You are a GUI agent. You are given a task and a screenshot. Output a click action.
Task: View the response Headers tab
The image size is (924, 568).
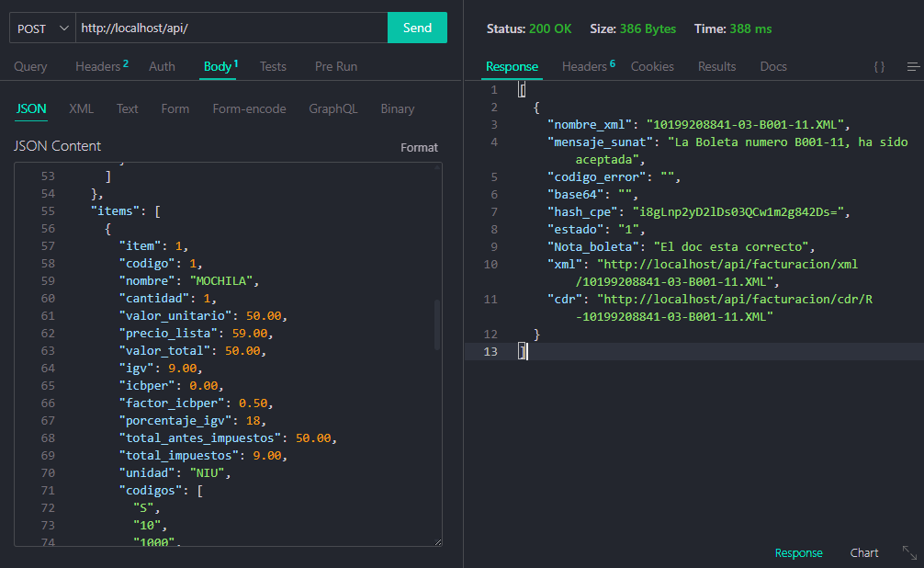pyautogui.click(x=588, y=66)
